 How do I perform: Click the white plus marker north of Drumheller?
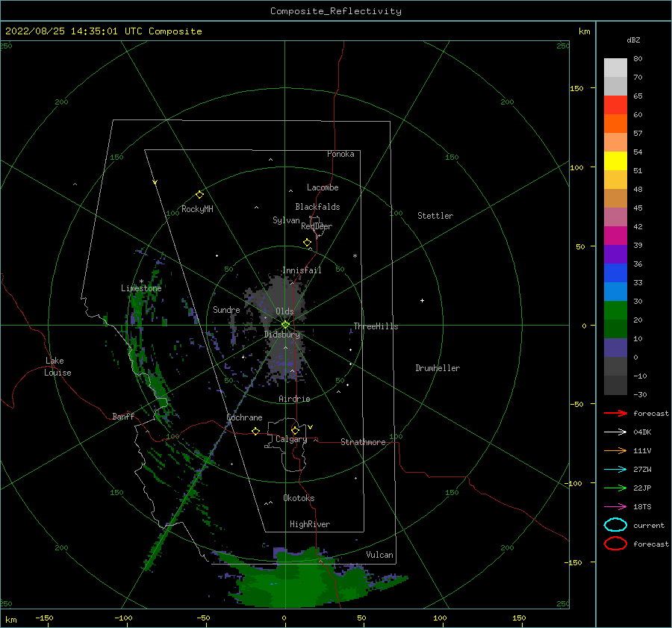[x=422, y=300]
